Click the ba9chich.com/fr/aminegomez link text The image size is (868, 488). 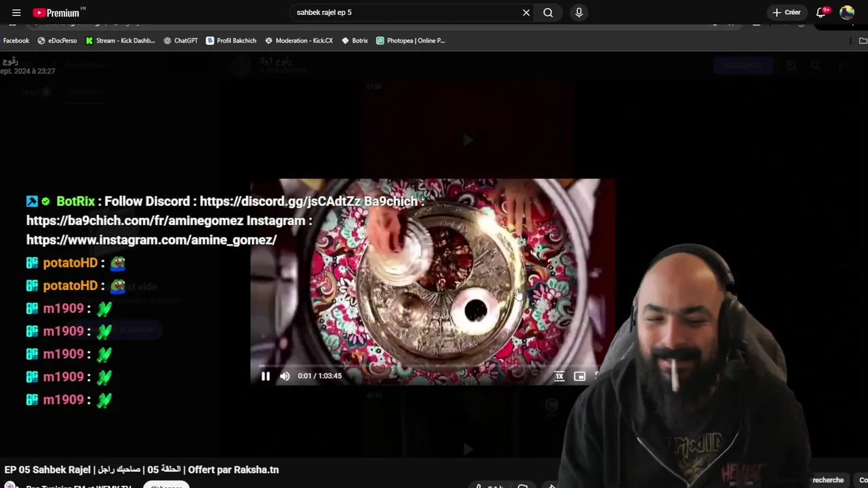(x=135, y=220)
